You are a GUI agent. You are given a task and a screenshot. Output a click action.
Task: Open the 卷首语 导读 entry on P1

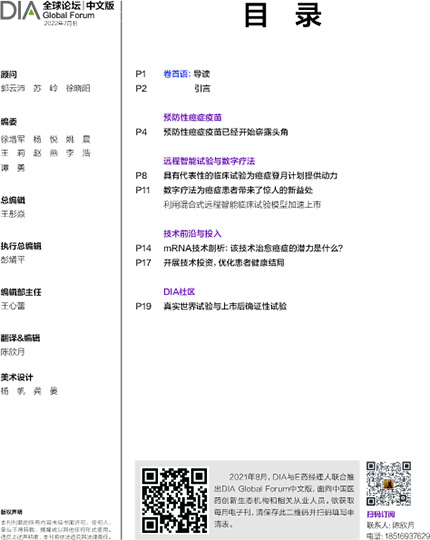(x=186, y=74)
